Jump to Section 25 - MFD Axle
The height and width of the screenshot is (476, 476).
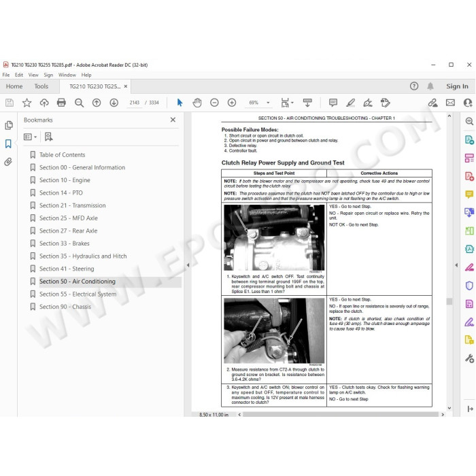point(69,218)
